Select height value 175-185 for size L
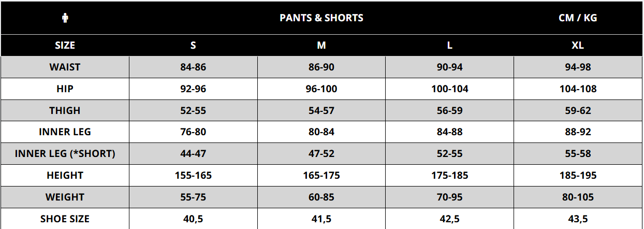 coord(450,176)
